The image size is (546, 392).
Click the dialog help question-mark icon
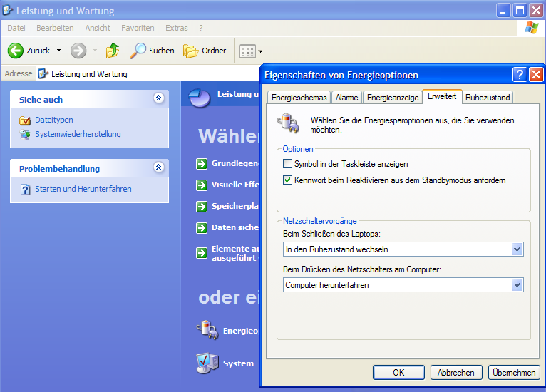520,74
